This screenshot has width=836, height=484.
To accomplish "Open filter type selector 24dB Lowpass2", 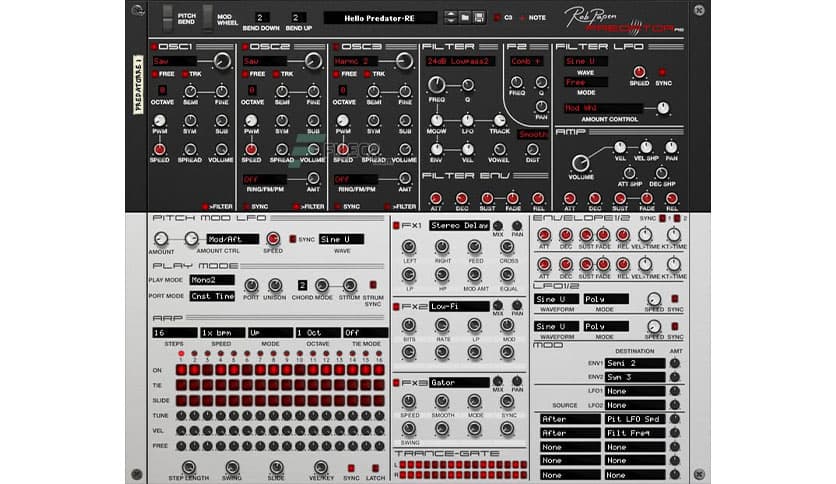I will coord(460,61).
